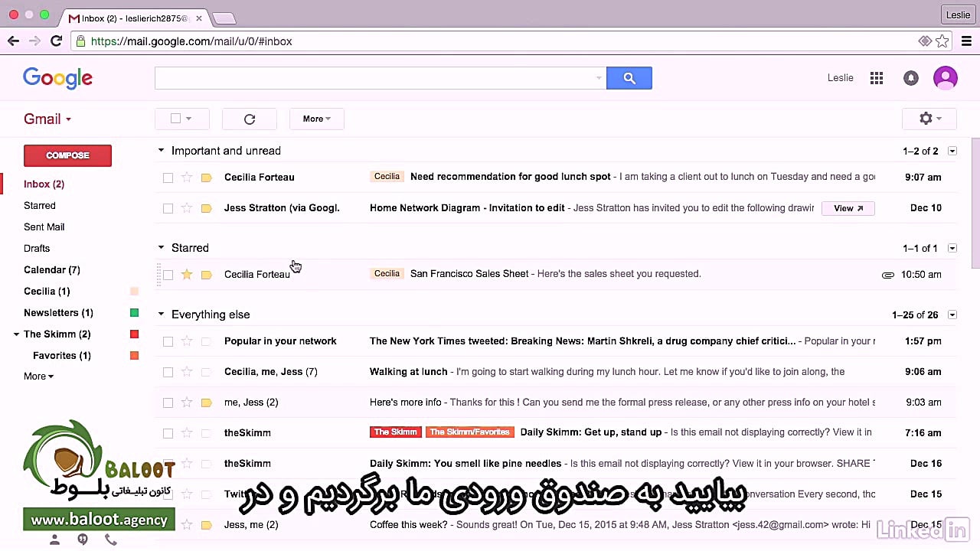
Task: Click the yellow label icon on Jess Stratton's email
Action: click(x=206, y=207)
